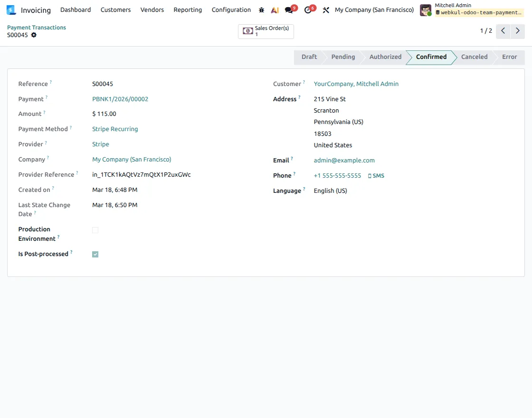Open the My Company (San Francisco) selector
Viewport: 532px width, 418px height.
374,9
